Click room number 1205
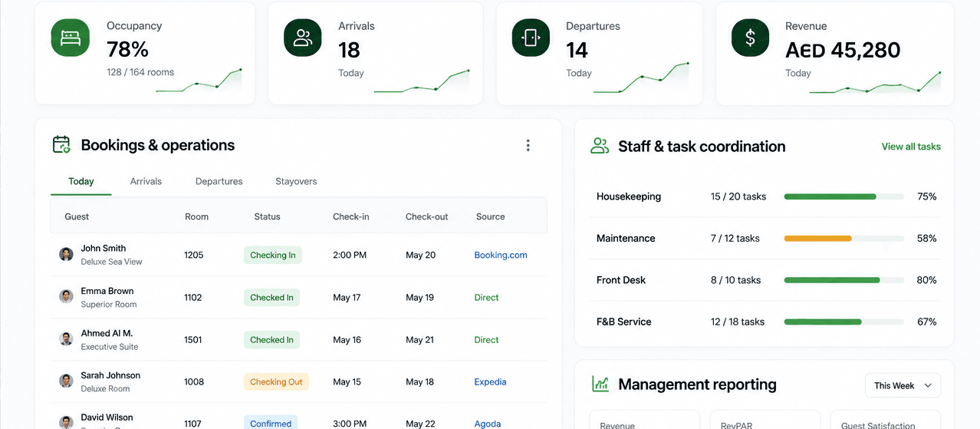 click(194, 255)
